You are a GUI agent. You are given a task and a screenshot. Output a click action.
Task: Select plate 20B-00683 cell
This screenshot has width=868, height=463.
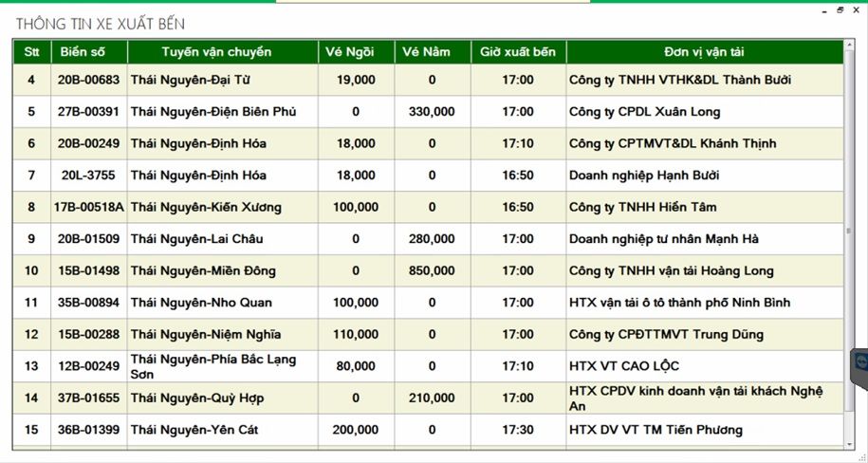coord(88,80)
